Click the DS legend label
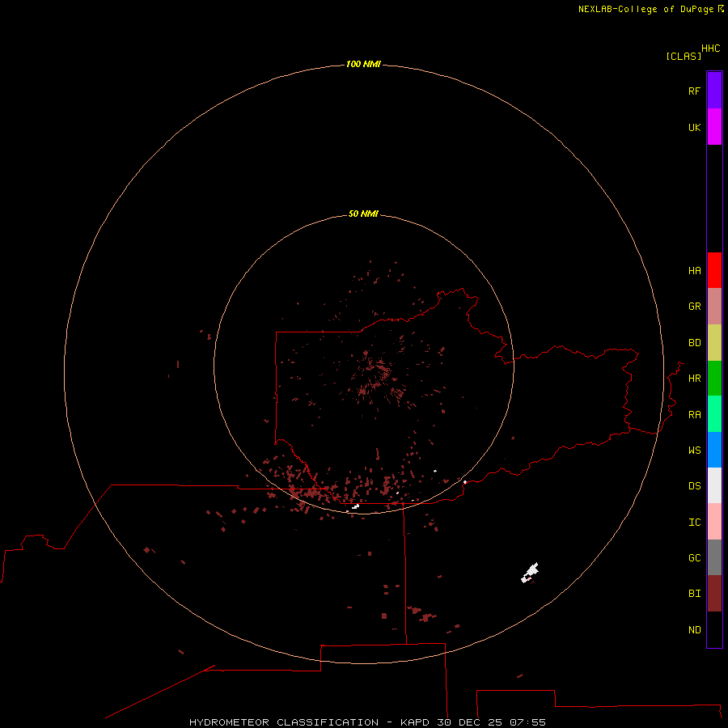The image size is (728, 728). 694,486
